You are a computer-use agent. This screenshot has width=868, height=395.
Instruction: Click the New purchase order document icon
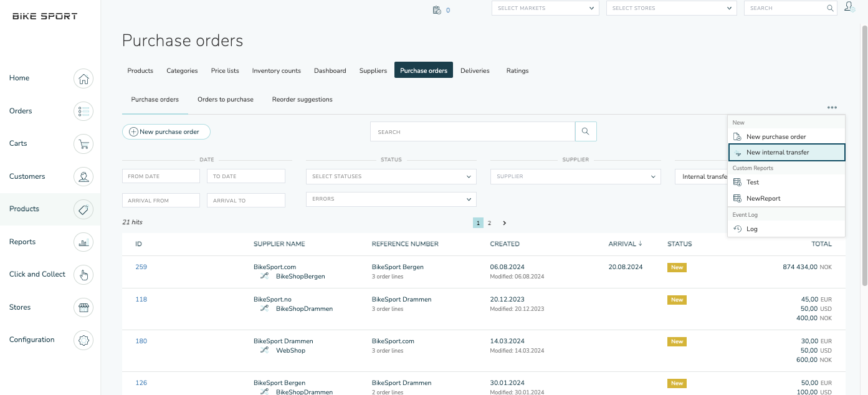tap(738, 136)
